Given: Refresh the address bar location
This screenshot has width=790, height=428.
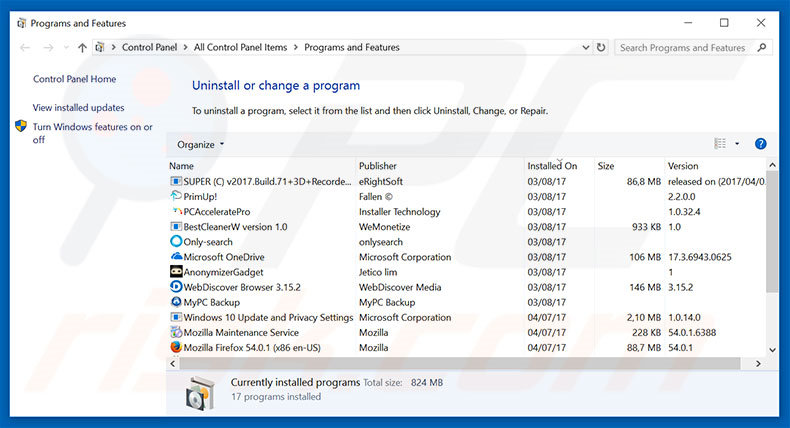Looking at the screenshot, I should (601, 47).
